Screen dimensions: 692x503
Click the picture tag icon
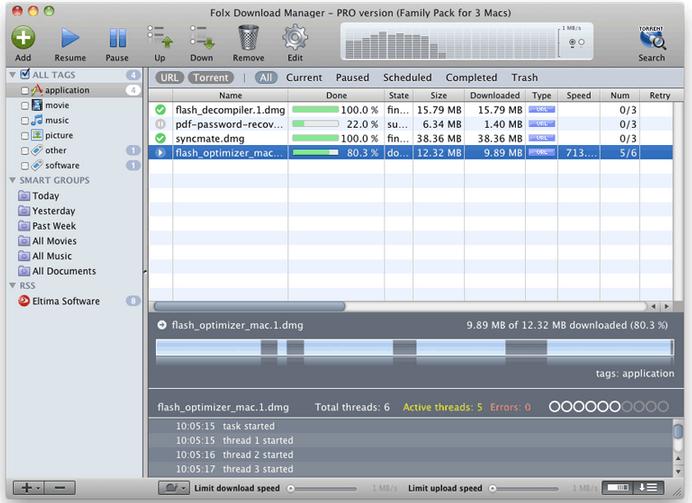click(x=38, y=135)
